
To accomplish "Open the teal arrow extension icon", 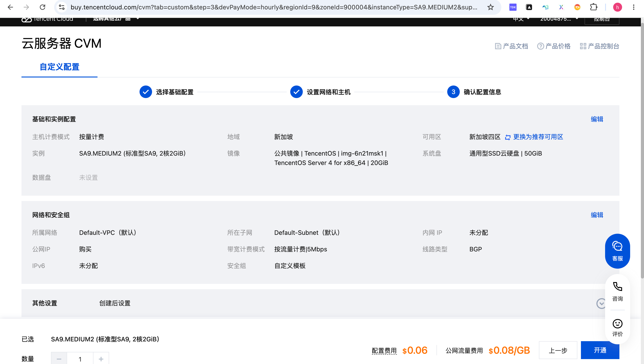I will tap(545, 7).
